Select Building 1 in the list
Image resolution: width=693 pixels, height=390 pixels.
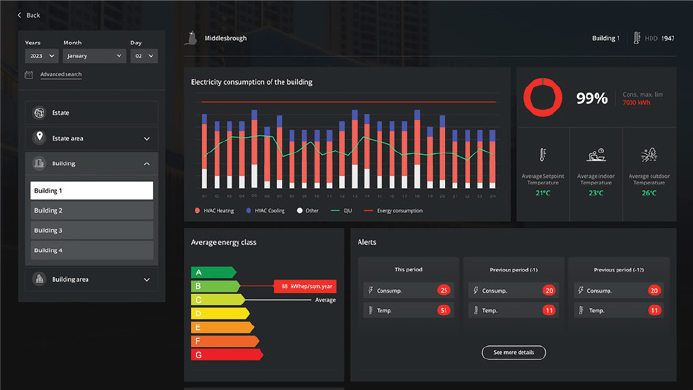[x=92, y=191]
